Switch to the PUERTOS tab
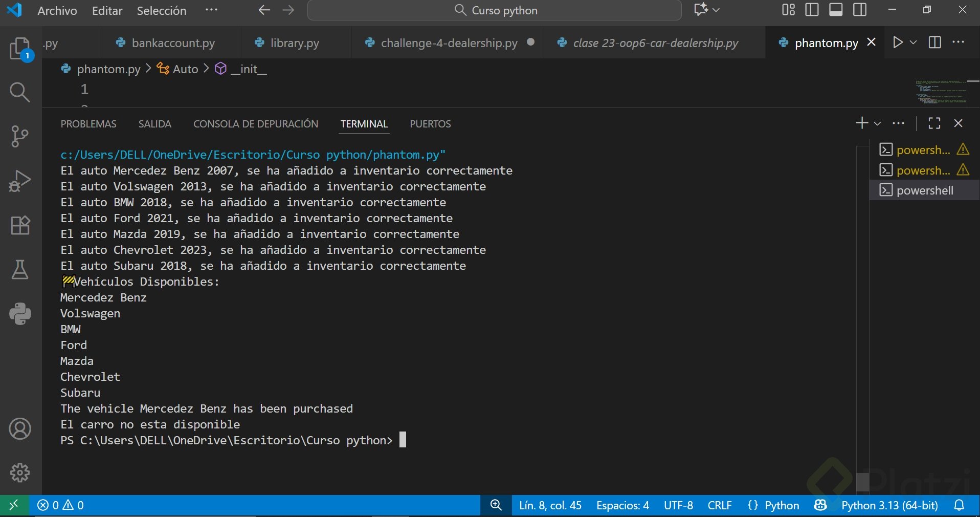 [430, 124]
